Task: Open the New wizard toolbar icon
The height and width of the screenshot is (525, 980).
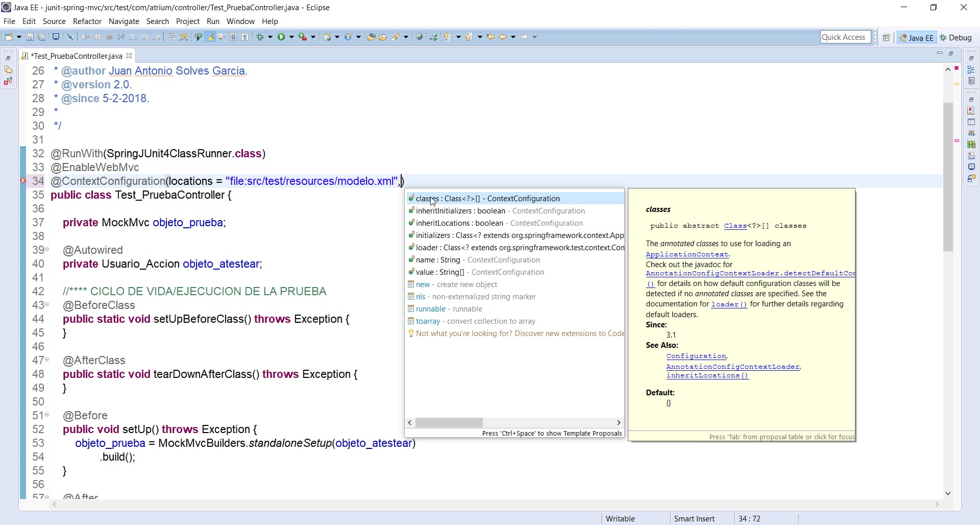Action: tap(9, 37)
